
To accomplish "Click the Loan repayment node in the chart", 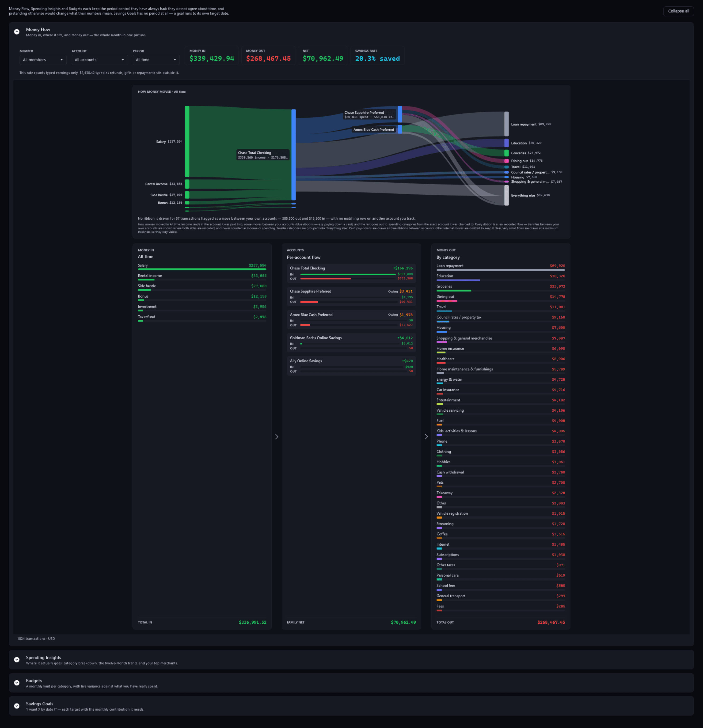I will pyautogui.click(x=506, y=124).
